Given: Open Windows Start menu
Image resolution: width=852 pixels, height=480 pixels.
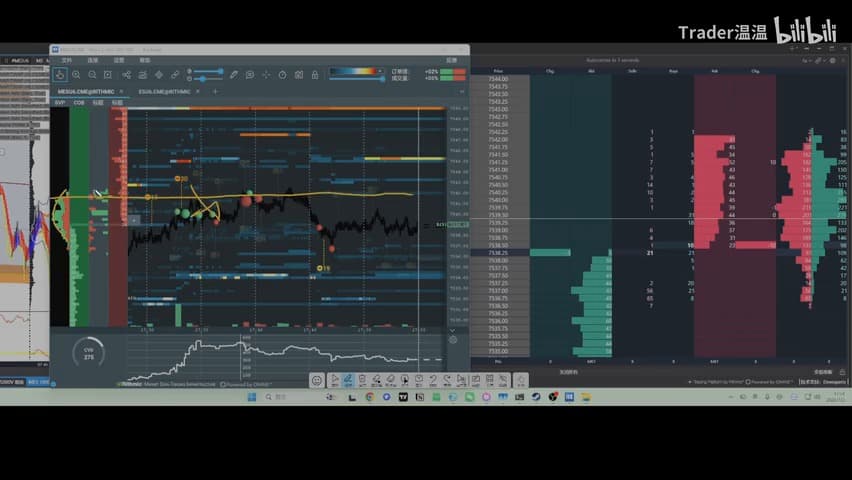Looking at the screenshot, I should 252,397.
